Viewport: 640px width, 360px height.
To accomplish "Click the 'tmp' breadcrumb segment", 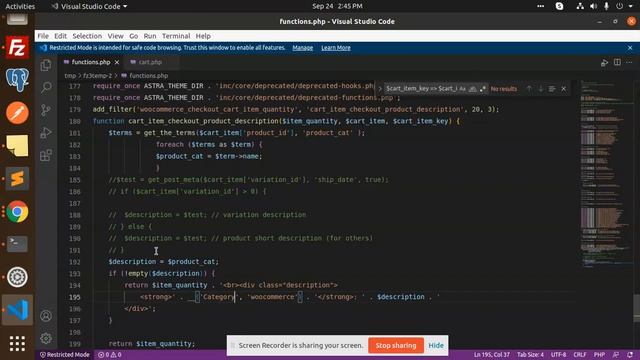I will (x=70, y=76).
